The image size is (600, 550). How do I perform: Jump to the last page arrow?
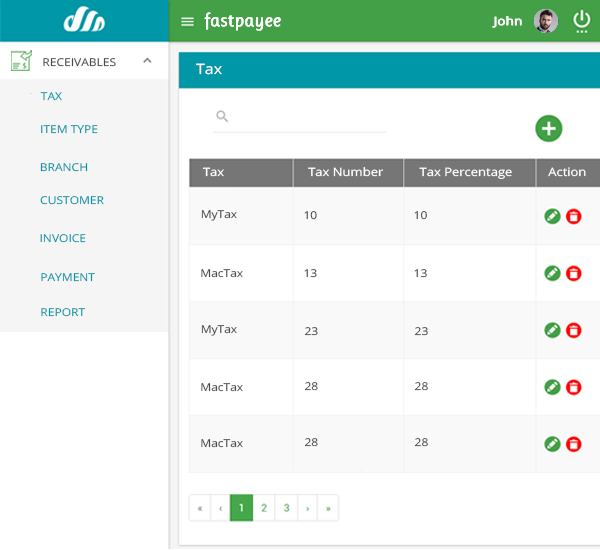pos(328,508)
